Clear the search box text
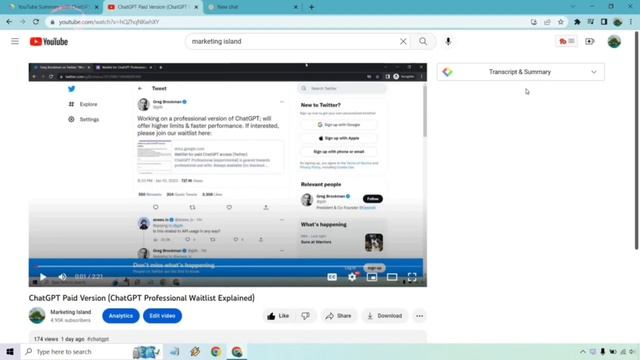The image size is (640, 360). coord(403,41)
